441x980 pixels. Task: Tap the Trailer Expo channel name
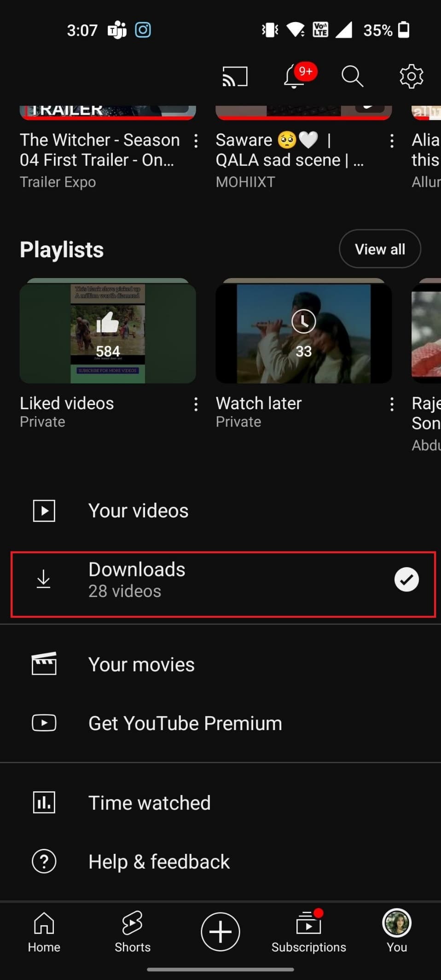(x=58, y=182)
